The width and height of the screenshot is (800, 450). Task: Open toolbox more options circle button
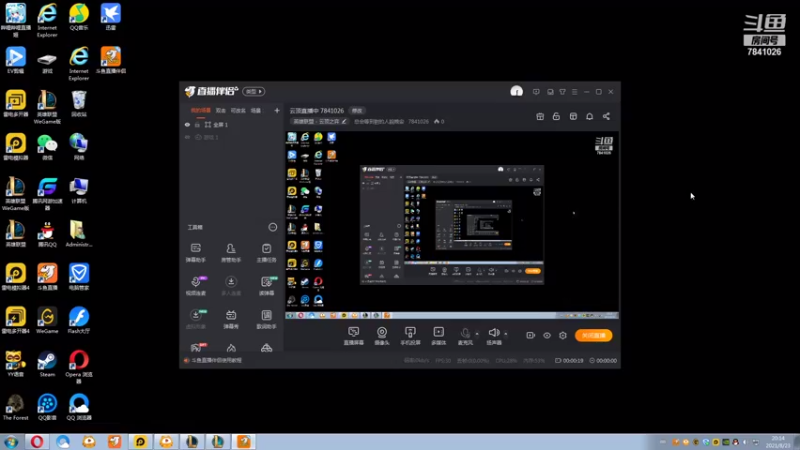coord(272,227)
